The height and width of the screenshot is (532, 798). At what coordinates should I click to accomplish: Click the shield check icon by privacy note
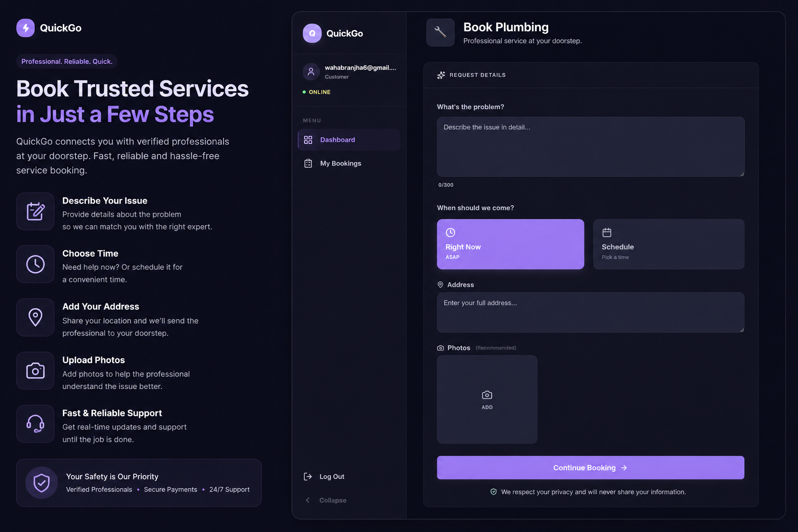(494, 492)
